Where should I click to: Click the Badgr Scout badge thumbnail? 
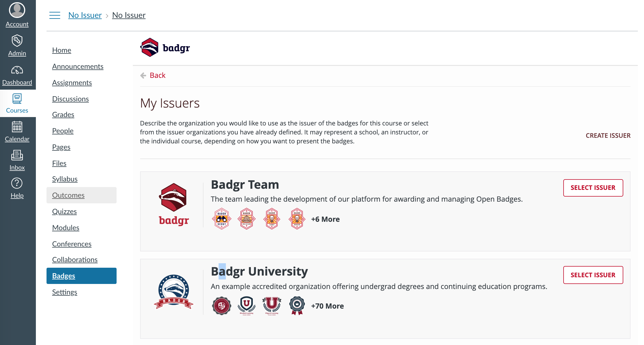222,219
